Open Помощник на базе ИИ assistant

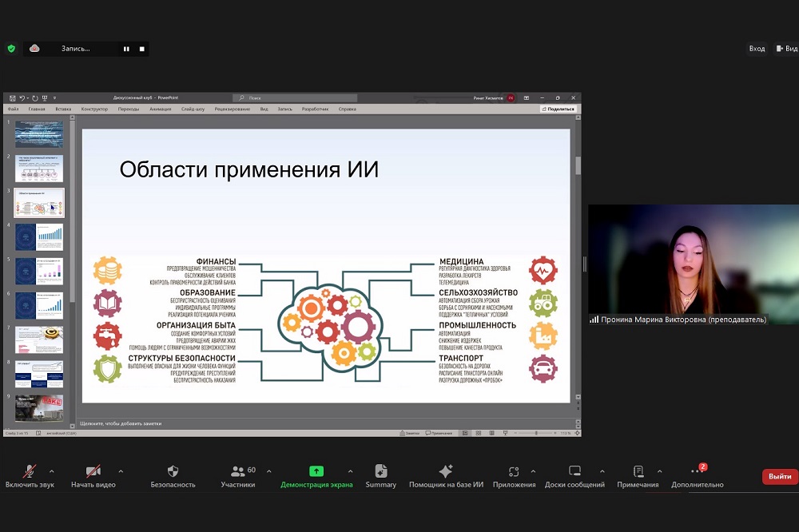(x=446, y=471)
